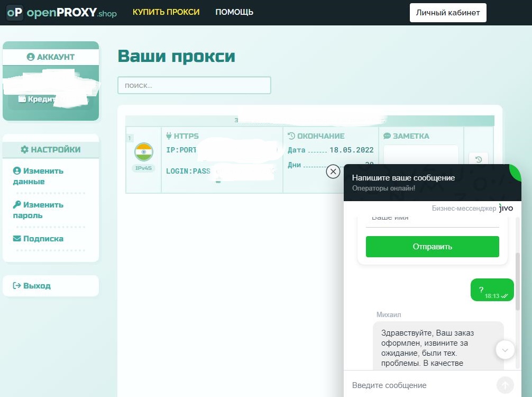Click the logout arrow icon beside Выход
The image size is (532, 397).
click(16, 286)
